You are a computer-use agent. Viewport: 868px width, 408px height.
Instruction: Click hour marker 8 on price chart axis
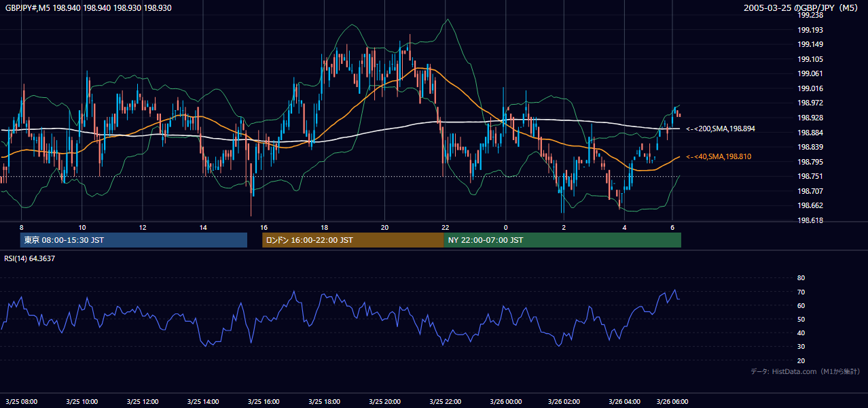coord(21,227)
